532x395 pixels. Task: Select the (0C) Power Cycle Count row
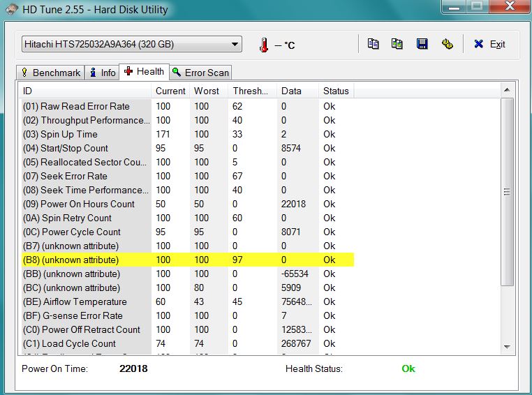tap(188, 232)
